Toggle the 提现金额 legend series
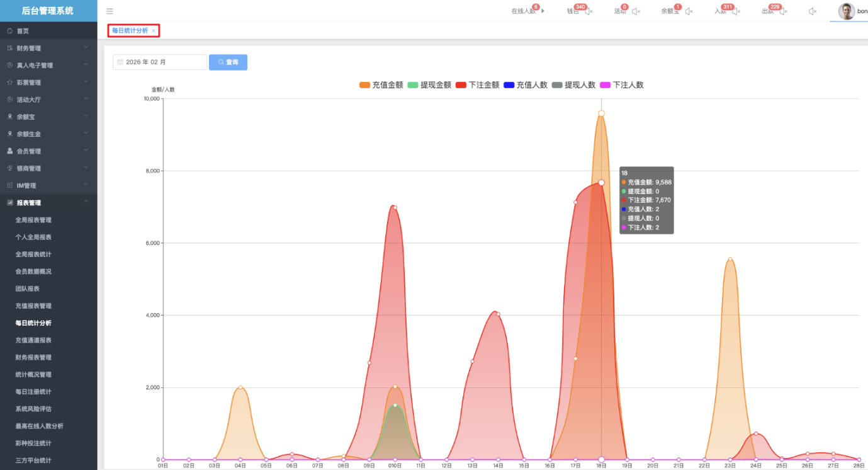This screenshot has height=470, width=868. click(429, 85)
